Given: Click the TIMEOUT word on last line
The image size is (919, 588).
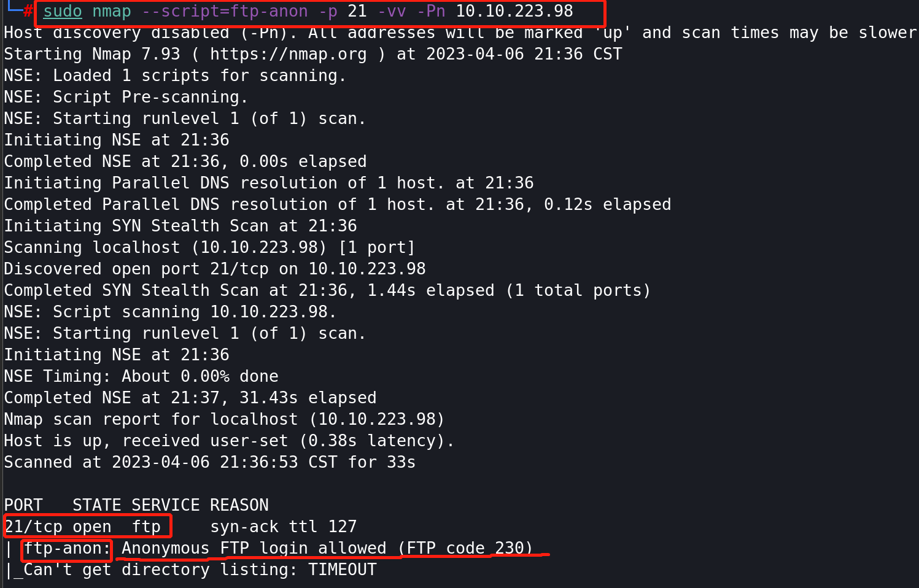Looking at the screenshot, I should [x=343, y=570].
